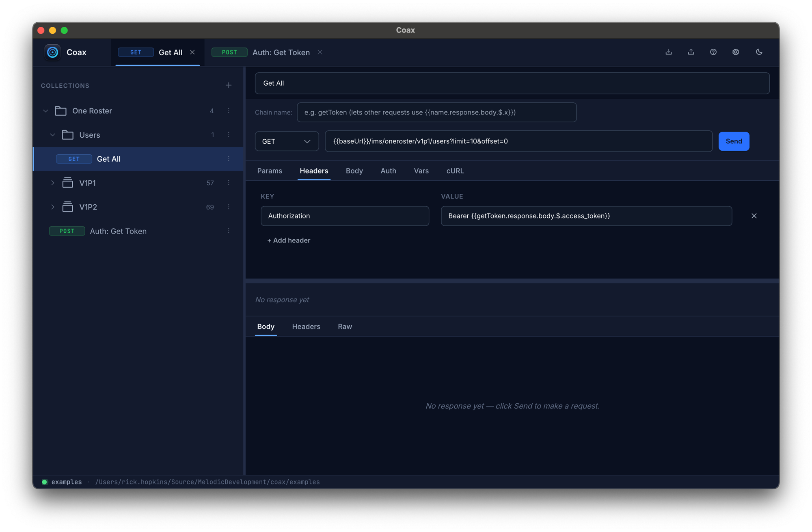Open V1P1 options menu
The width and height of the screenshot is (812, 532).
point(229,183)
